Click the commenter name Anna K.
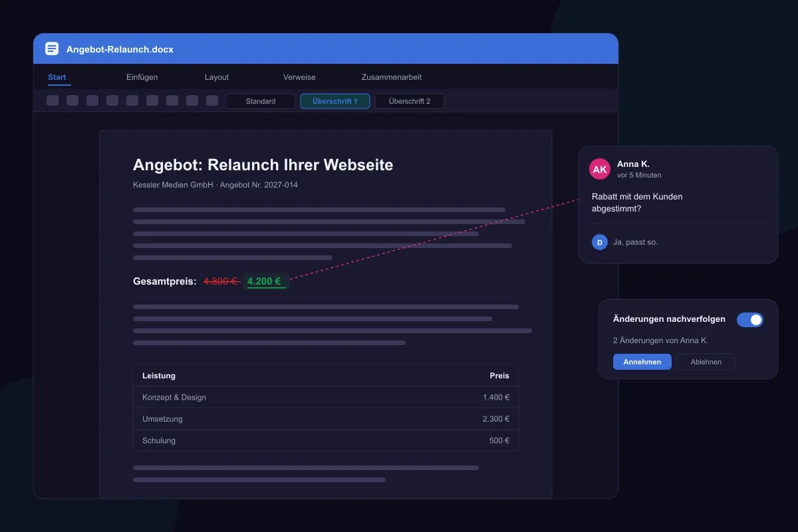The width and height of the screenshot is (798, 532). click(633, 164)
